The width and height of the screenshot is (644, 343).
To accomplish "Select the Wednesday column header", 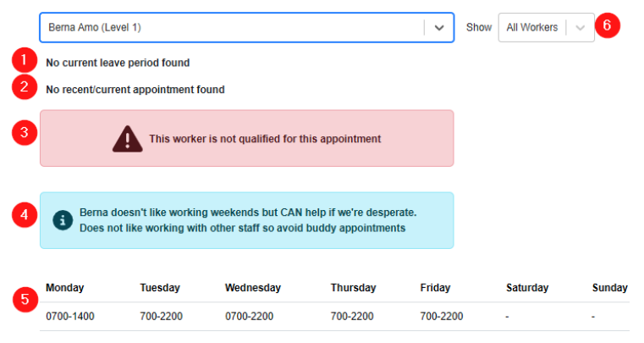I will pos(252,288).
